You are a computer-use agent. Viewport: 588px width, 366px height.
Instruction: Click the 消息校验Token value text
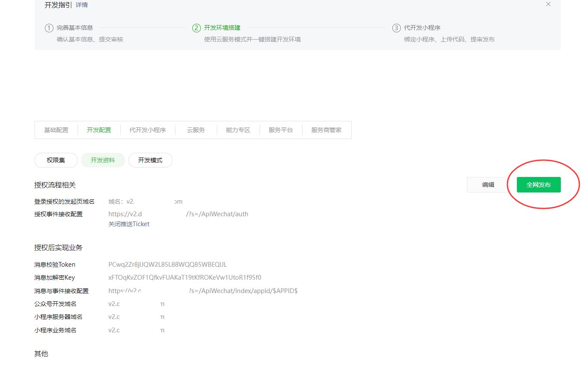coord(167,265)
